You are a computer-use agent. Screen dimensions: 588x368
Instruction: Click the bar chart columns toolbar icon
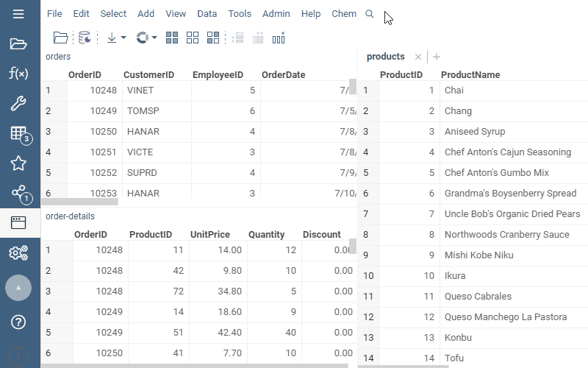279,38
